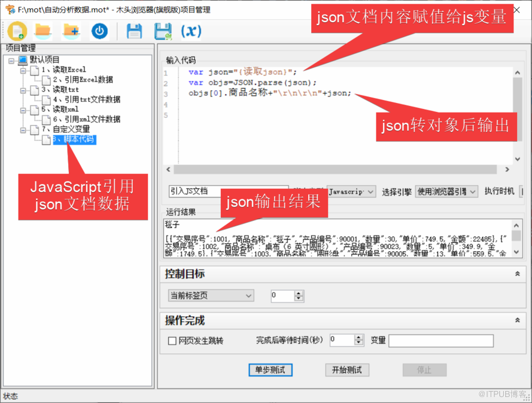Collapse the 7、自定义变量 node
The height and width of the screenshot is (403, 532).
[x=23, y=130]
